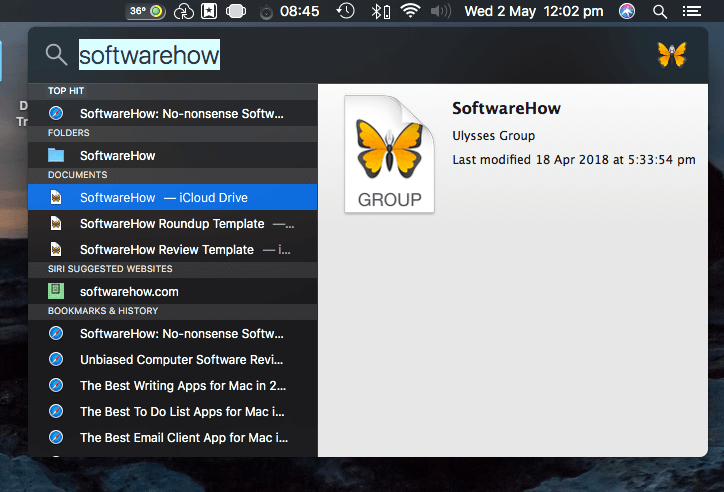Click the Safari icon next to 'The Best Email Client App'

pyautogui.click(x=56, y=437)
